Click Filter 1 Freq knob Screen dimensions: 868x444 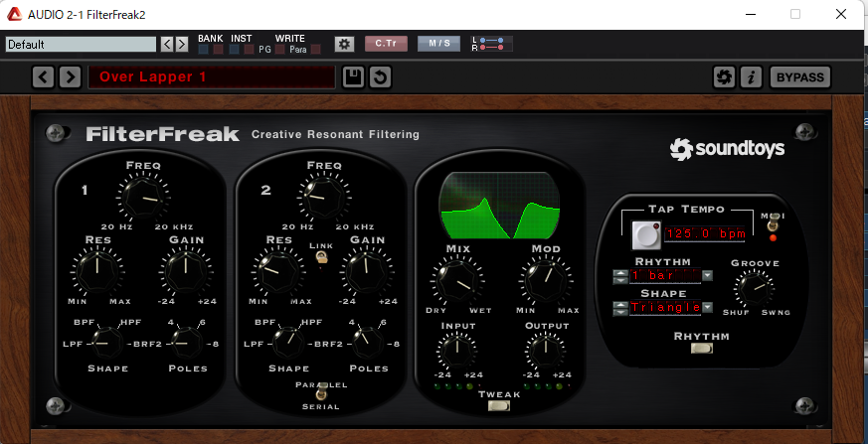tap(143, 198)
